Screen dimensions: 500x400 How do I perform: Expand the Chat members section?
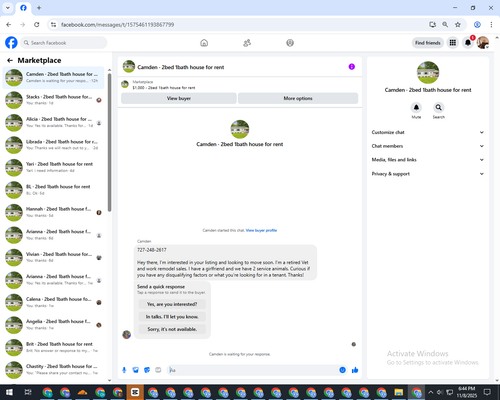click(428, 146)
